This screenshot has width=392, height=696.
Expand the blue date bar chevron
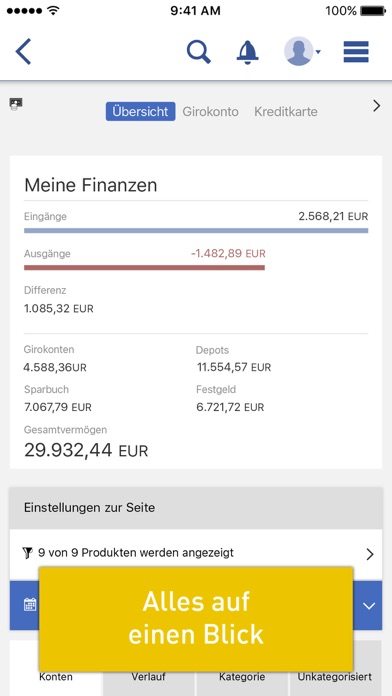[x=369, y=605]
